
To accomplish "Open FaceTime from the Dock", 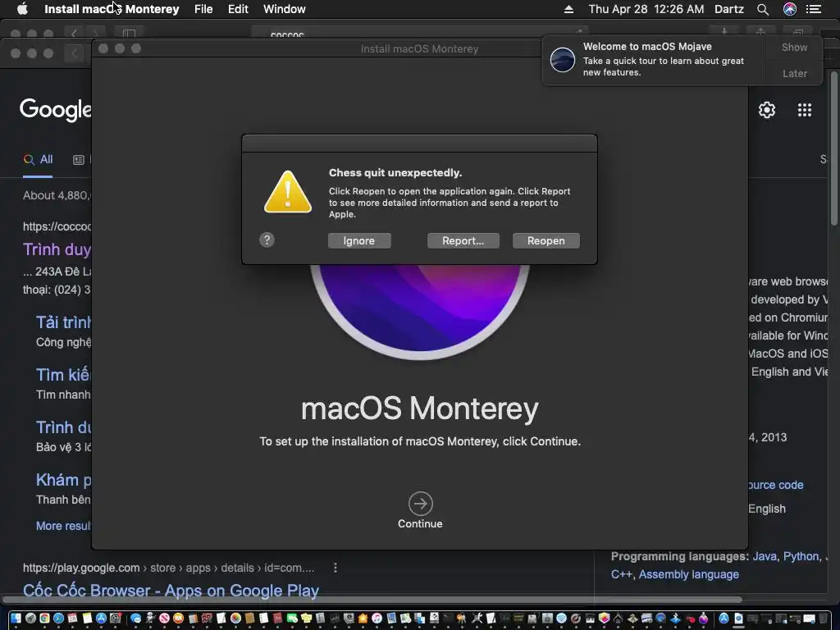I will (x=292, y=619).
